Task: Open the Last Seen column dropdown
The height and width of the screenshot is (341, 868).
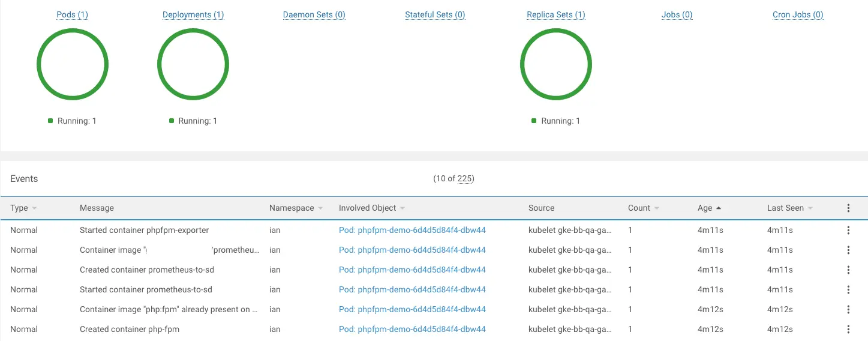Action: click(x=810, y=208)
